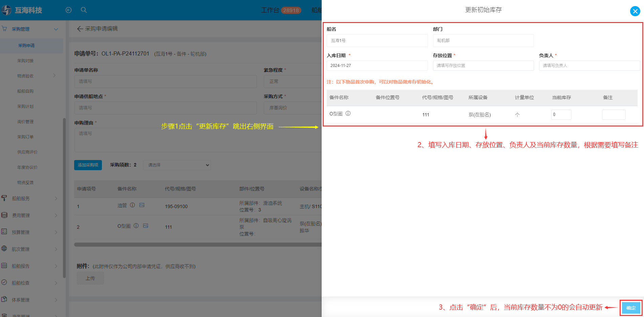The image size is (644, 317).
Task: Click the 申请供船地点 input field
Action: (166, 108)
